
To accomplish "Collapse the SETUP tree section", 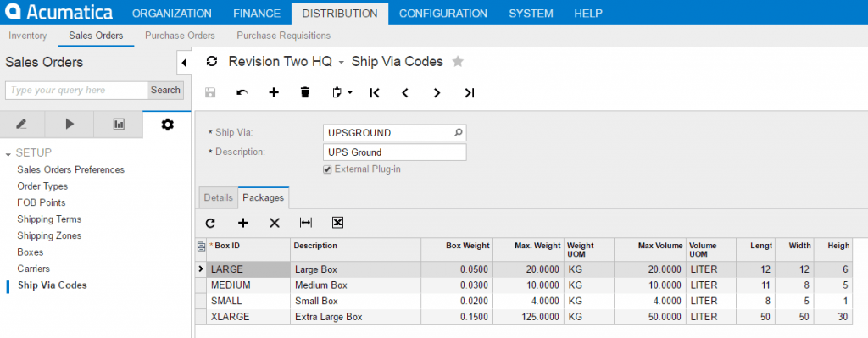I will tap(8, 154).
